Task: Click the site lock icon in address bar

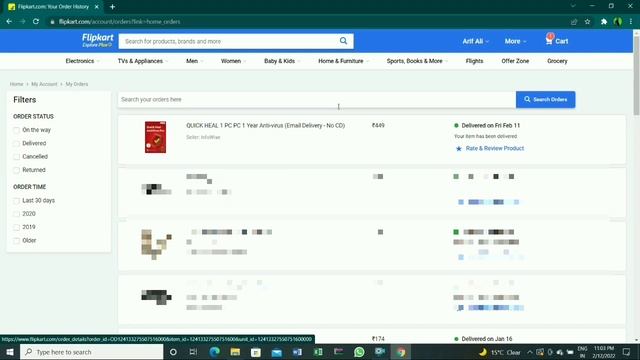Action: pos(52,22)
